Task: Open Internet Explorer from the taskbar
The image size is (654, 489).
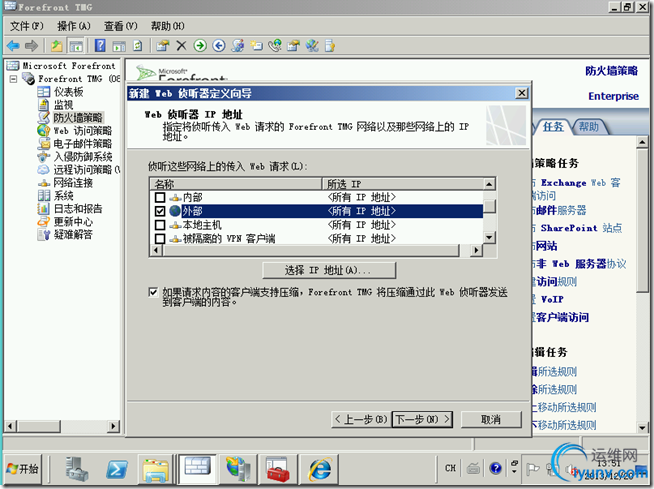Action: (x=319, y=469)
